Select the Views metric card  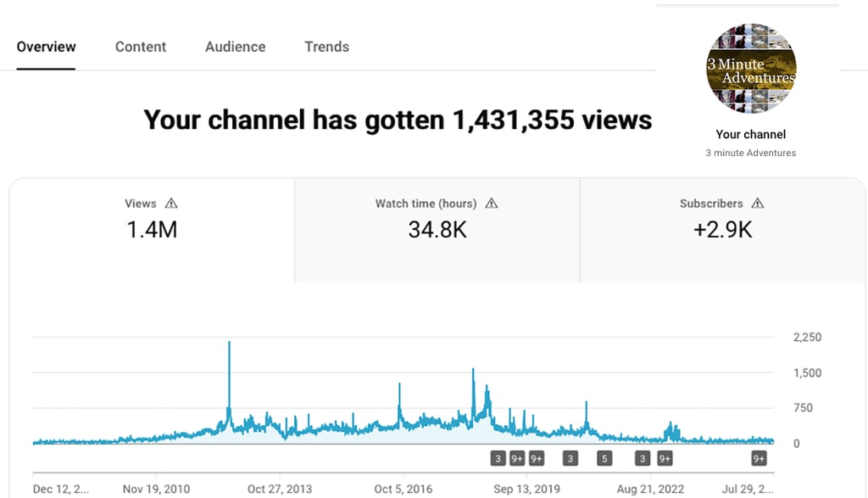point(153,231)
